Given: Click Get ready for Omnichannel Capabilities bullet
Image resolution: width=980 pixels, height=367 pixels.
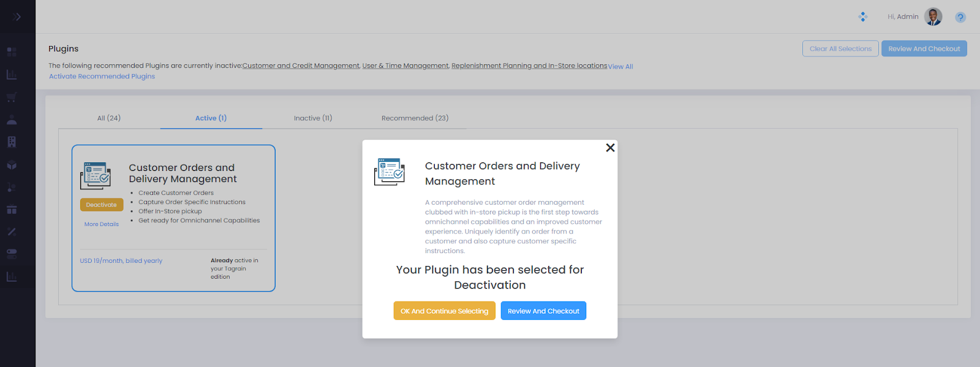Looking at the screenshot, I should pyautogui.click(x=199, y=221).
